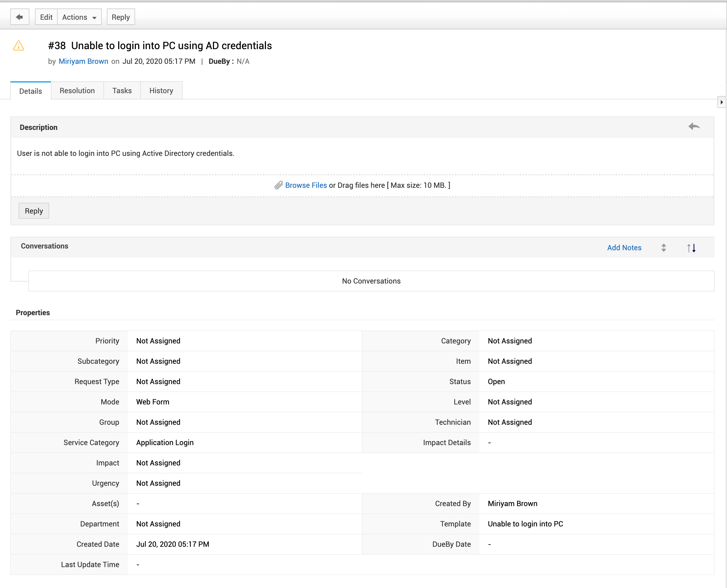Click Reply button below description

(34, 211)
